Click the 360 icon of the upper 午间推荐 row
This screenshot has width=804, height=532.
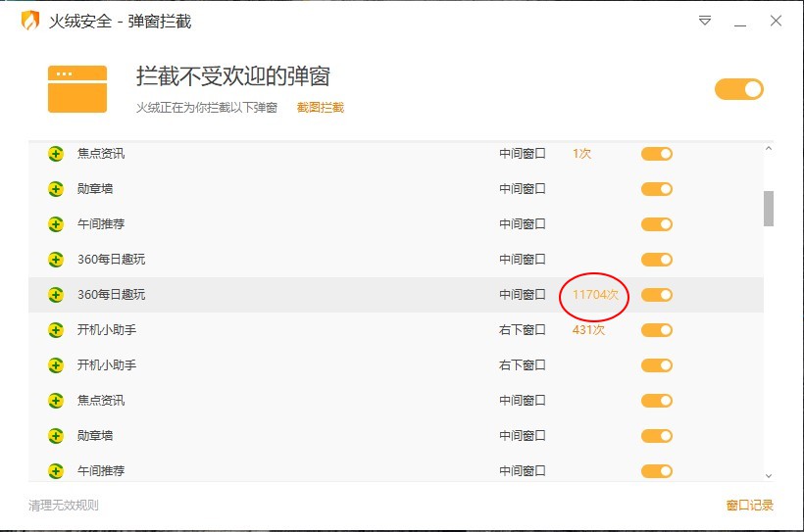(x=56, y=224)
